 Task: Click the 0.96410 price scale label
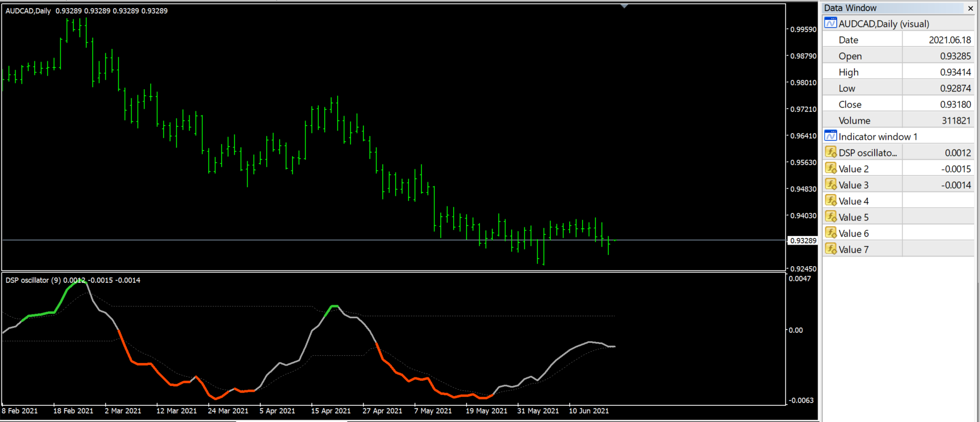coord(803,136)
